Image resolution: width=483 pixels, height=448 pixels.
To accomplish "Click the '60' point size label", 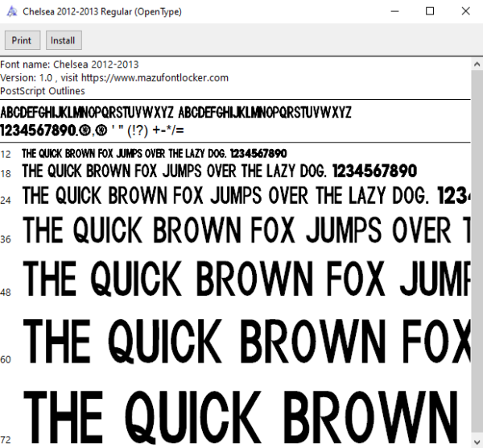I will click(6, 359).
